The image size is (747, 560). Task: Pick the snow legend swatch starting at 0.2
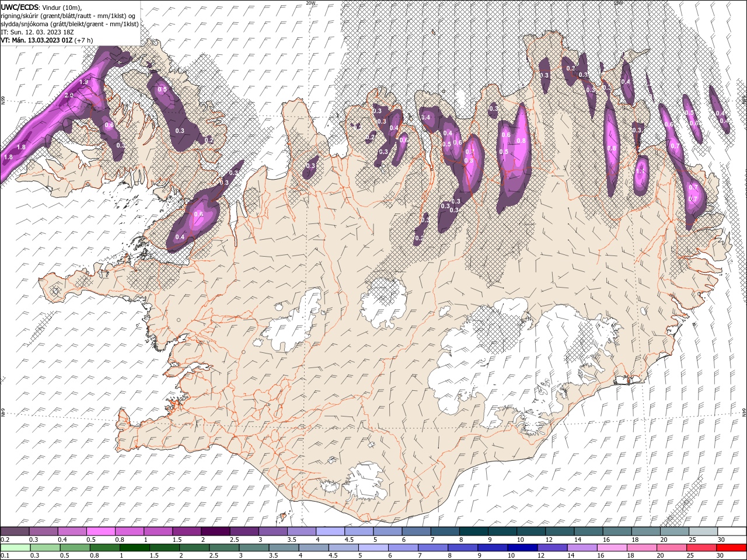click(x=15, y=531)
